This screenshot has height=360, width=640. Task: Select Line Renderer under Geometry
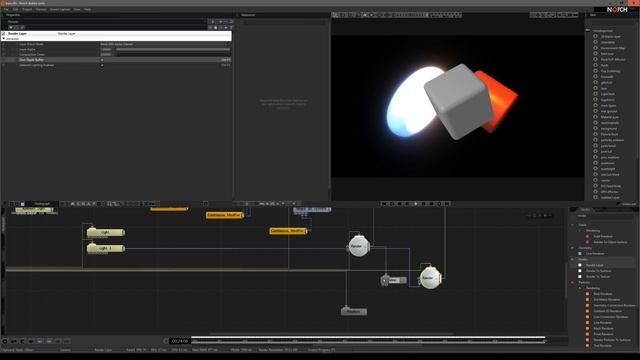(595, 253)
